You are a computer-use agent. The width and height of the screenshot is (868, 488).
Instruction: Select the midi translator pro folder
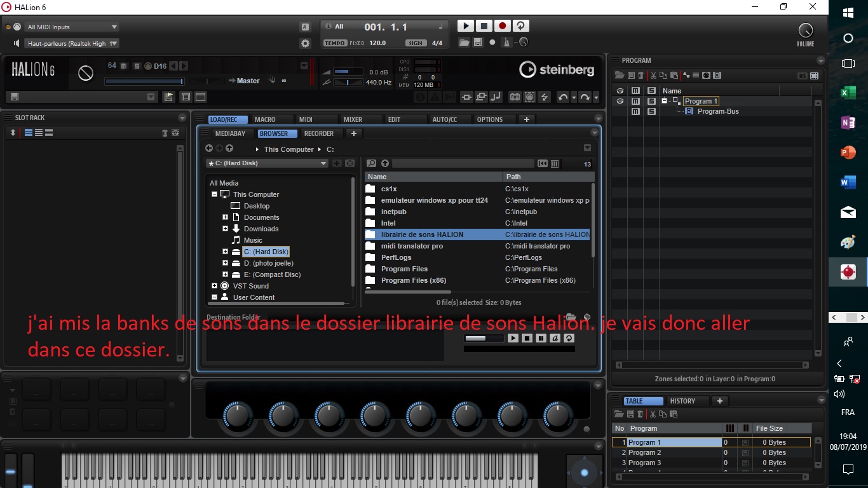[x=477, y=246]
